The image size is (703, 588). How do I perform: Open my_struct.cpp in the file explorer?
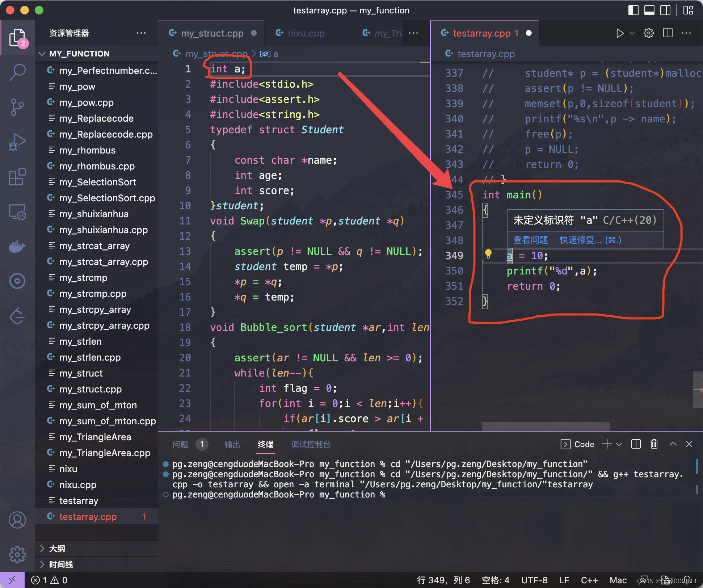[90, 389]
